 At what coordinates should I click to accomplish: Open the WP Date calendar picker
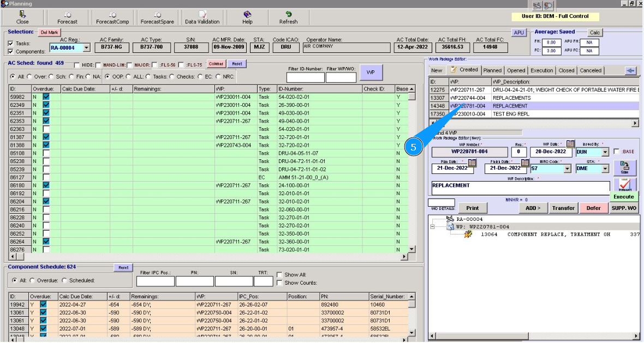click(x=570, y=145)
